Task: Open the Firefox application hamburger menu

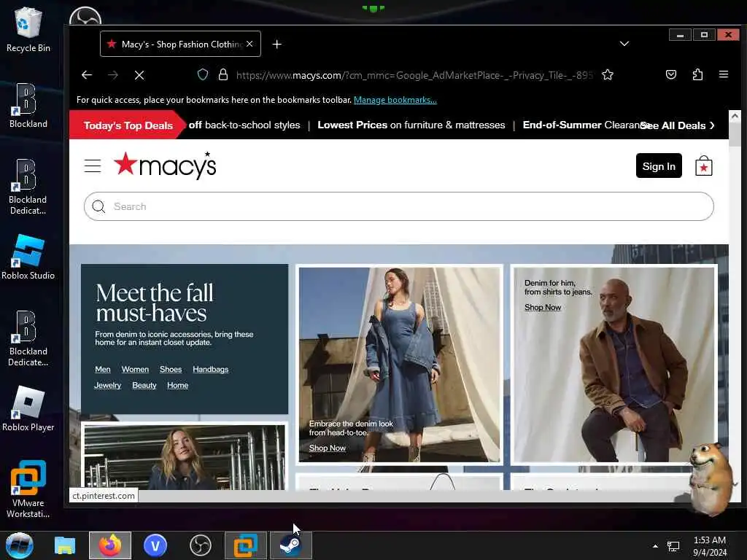Action: pyautogui.click(x=724, y=74)
